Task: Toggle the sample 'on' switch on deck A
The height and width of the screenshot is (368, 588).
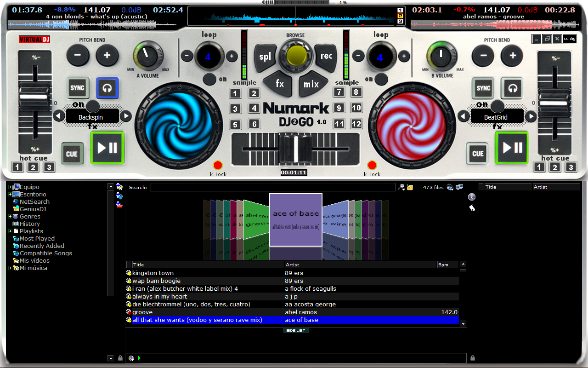Action: pos(209,79)
